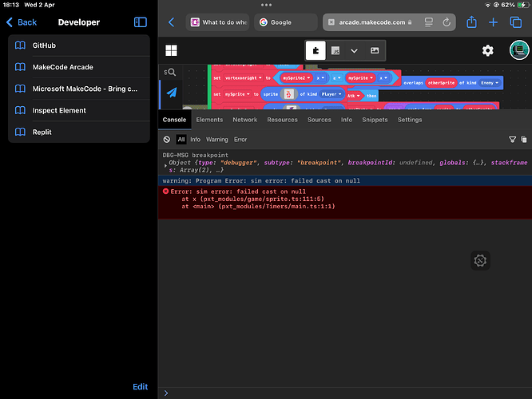This screenshot has height=399, width=532.
Task: Close the arcade.makecode.com tab
Action: click(332, 22)
